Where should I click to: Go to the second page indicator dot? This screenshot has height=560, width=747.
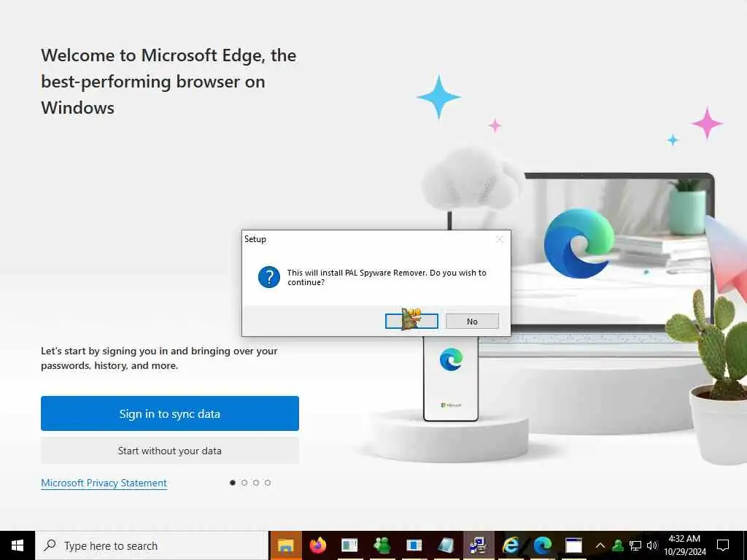[244, 483]
